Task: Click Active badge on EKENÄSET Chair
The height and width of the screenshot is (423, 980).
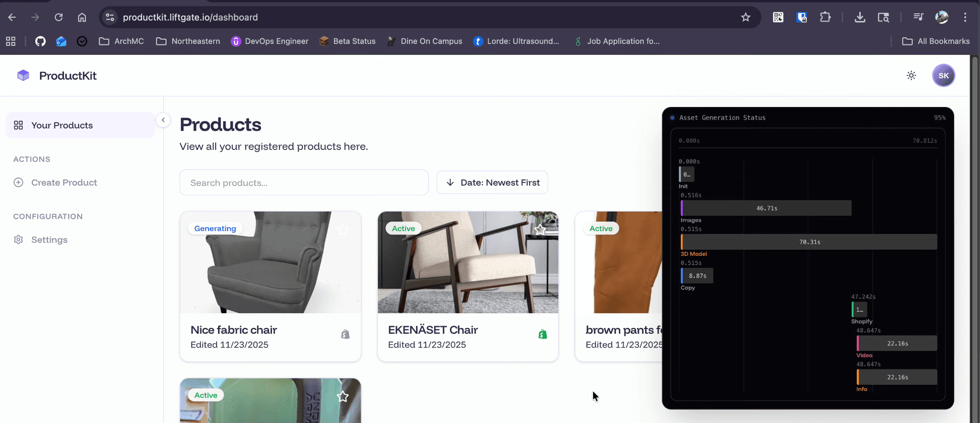Action: pyautogui.click(x=404, y=228)
